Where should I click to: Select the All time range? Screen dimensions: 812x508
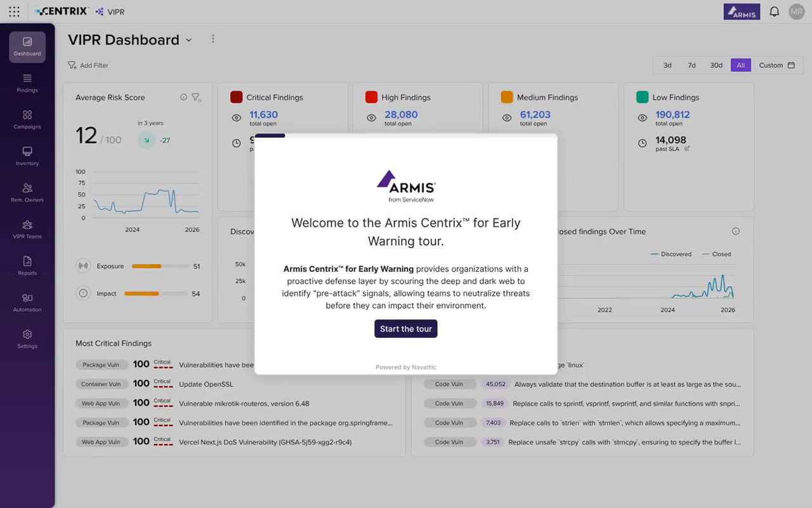[x=740, y=65]
